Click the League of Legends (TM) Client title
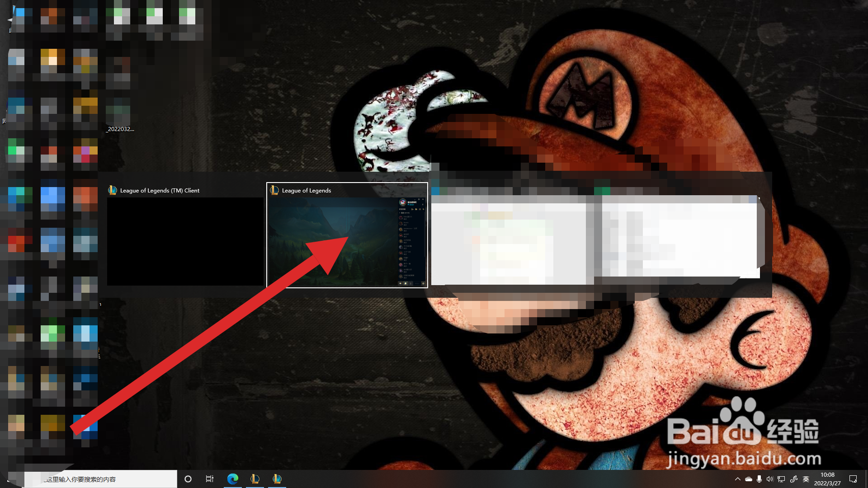The image size is (868, 488). click(x=160, y=191)
